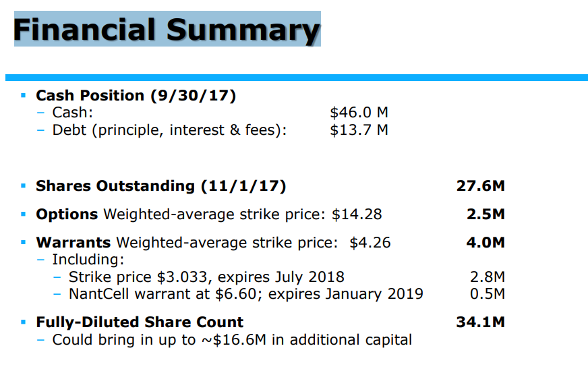Select the 2.5M options figure
The width and height of the screenshot is (588, 373).
[485, 214]
